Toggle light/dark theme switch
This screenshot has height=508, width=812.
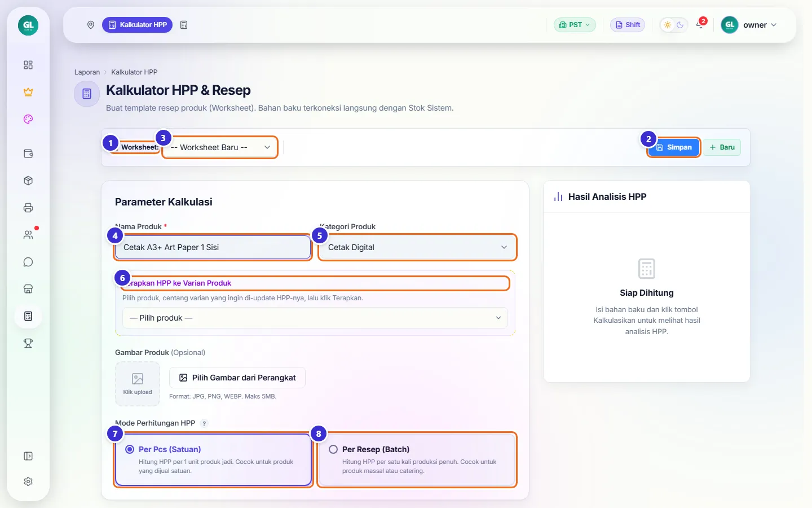click(x=674, y=25)
